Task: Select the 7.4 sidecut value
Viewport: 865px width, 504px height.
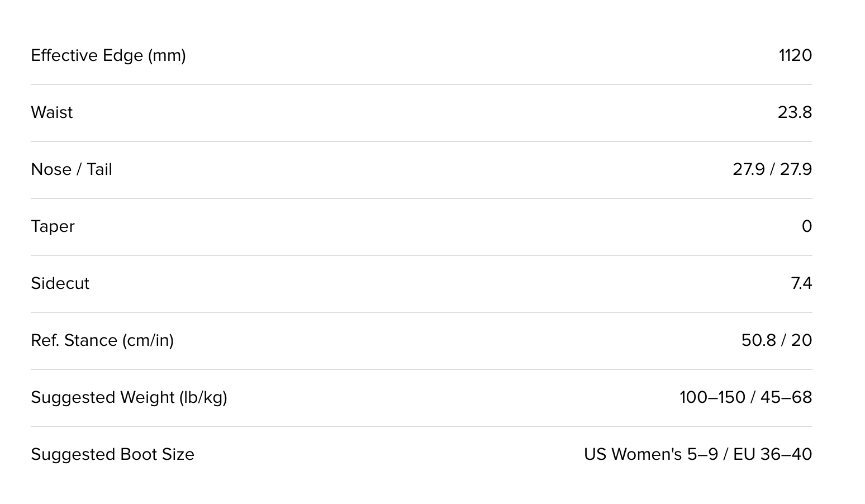Action: click(x=801, y=283)
